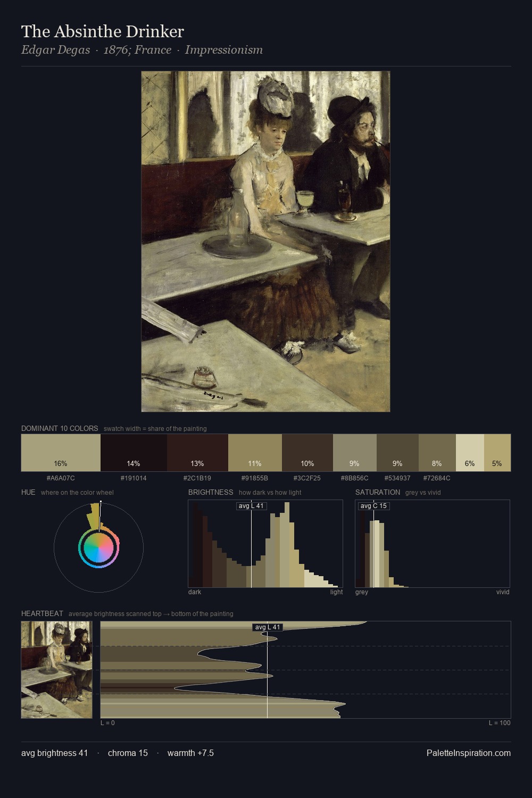Image resolution: width=532 pixels, height=798 pixels.
Task: Click the 'how dark vs how light' caption
Action: tap(270, 493)
